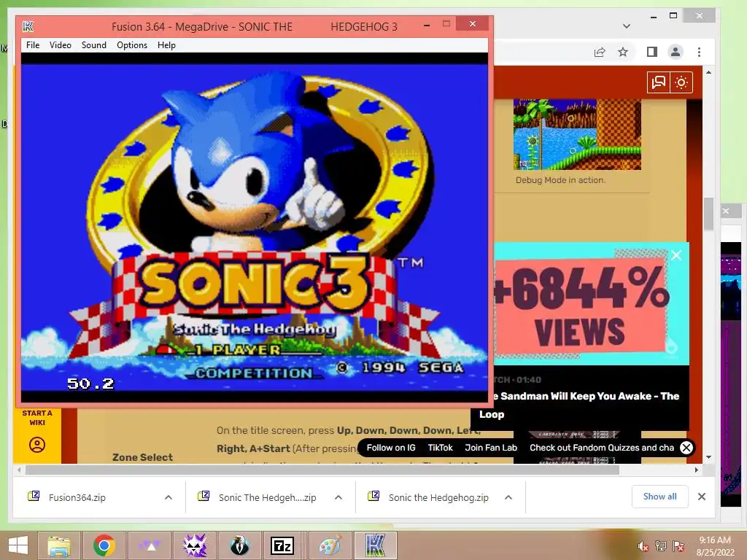Click the muted volume tray icon

tap(643, 547)
